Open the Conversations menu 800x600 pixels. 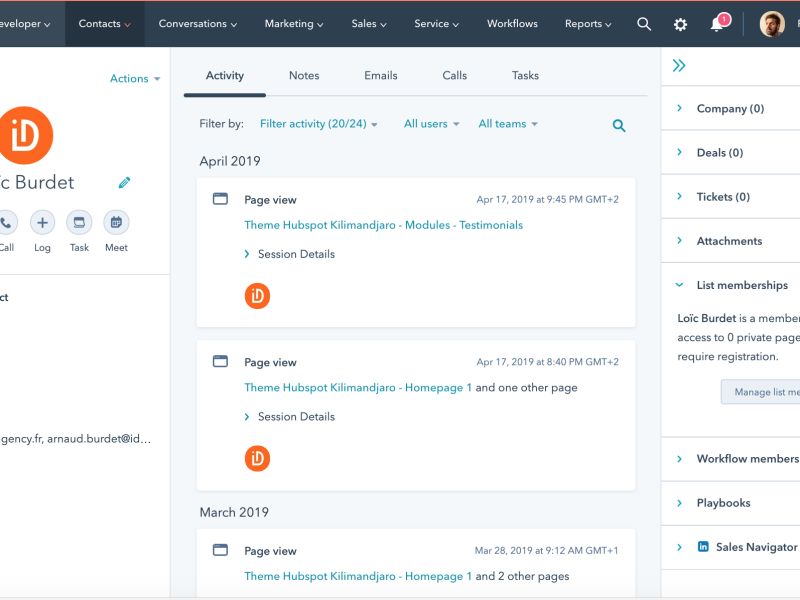tap(197, 24)
